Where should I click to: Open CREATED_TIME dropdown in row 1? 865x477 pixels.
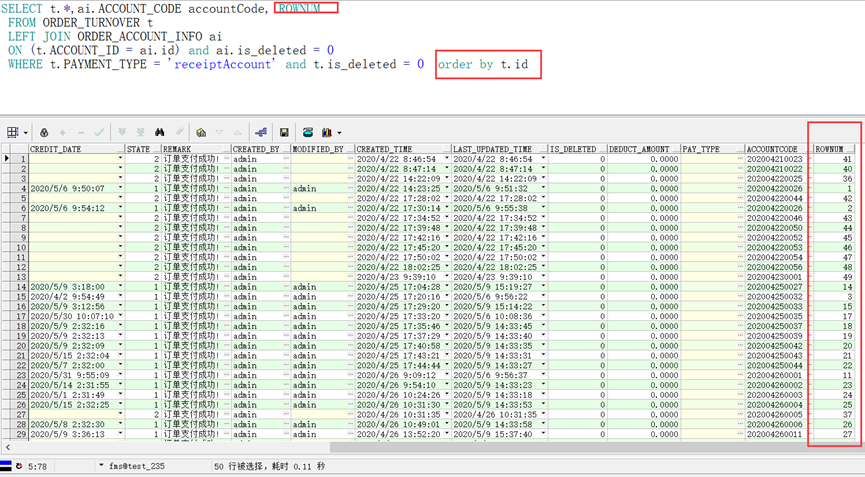[447, 159]
